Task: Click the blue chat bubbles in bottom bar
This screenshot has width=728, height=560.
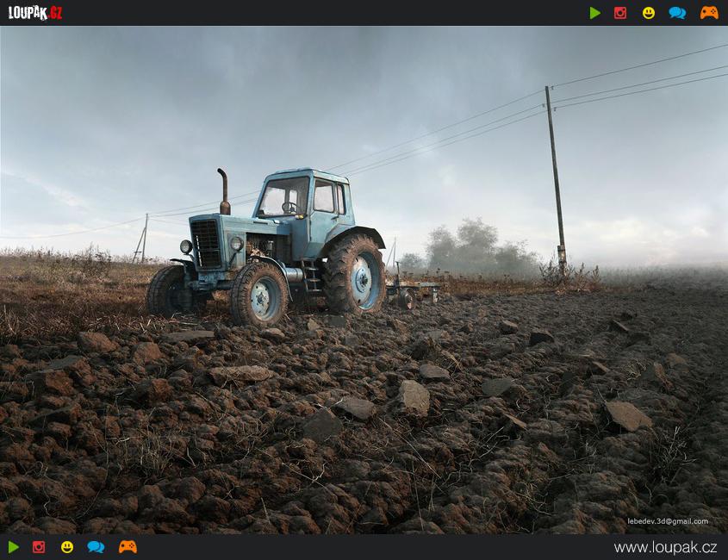Action: coord(96,547)
